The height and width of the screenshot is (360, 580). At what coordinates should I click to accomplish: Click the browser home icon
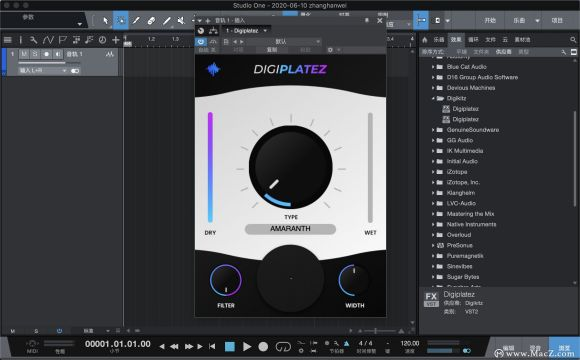coord(425,40)
